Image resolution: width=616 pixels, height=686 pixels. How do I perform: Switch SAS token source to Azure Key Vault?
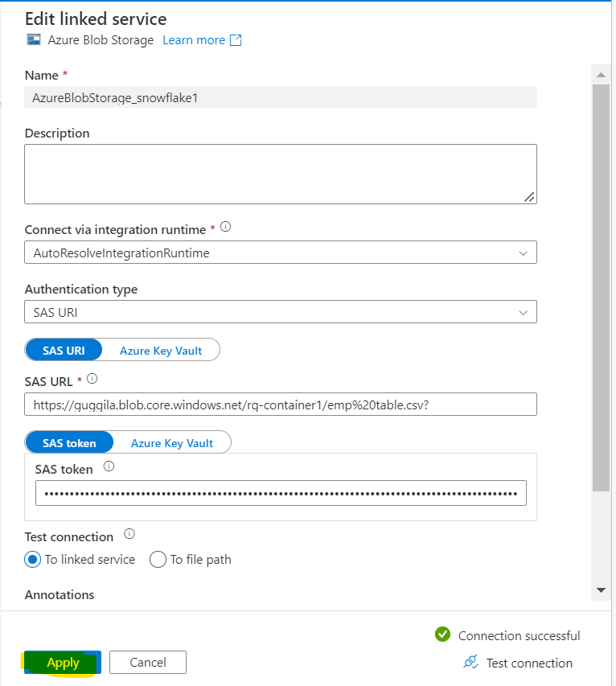tap(172, 442)
